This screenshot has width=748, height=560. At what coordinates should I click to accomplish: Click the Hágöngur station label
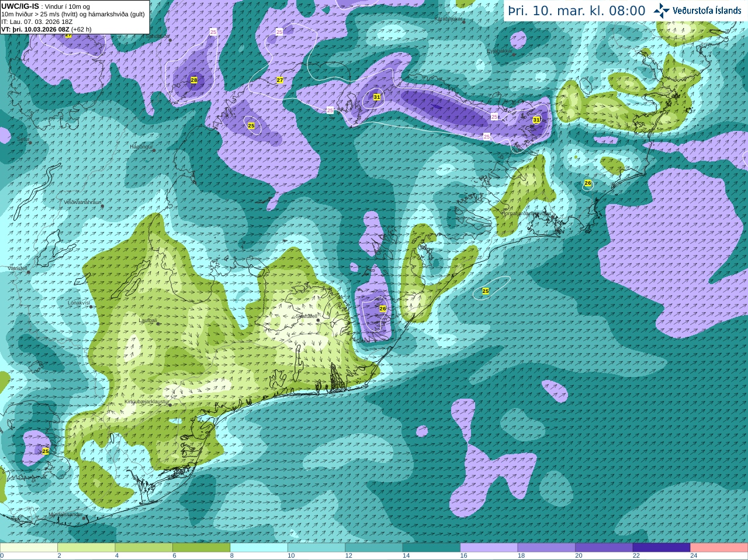pos(141,147)
